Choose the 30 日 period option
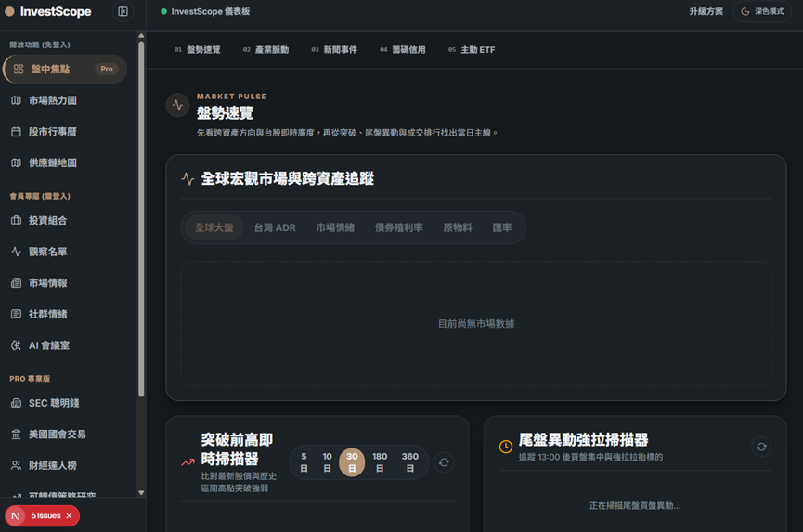Image resolution: width=803 pixels, height=532 pixels. tap(353, 462)
